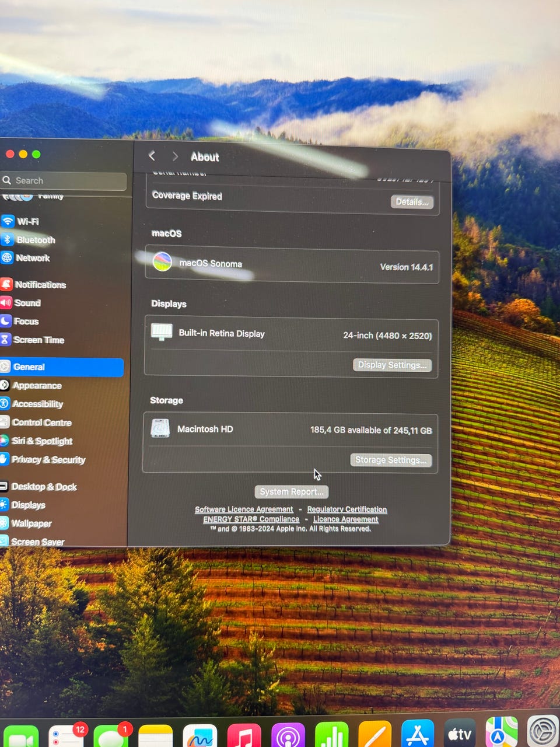Viewport: 560px width, 747px height.
Task: Open Numbers from the Dock
Action: [331, 735]
